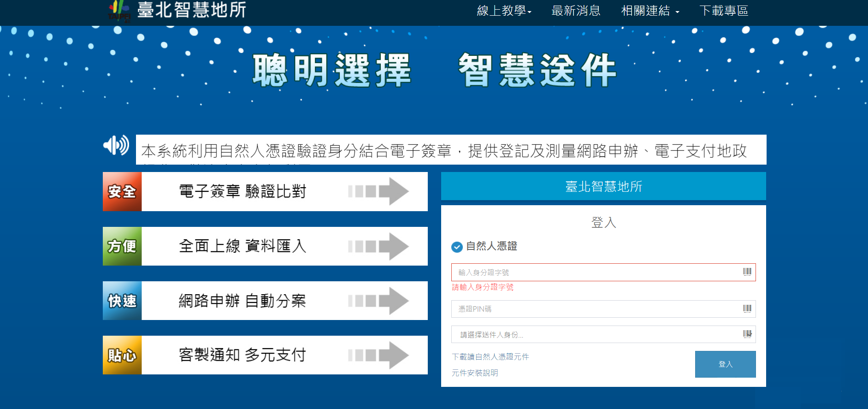Open the 相關連結 dropdown menu
This screenshot has height=409, width=868.
pyautogui.click(x=650, y=11)
